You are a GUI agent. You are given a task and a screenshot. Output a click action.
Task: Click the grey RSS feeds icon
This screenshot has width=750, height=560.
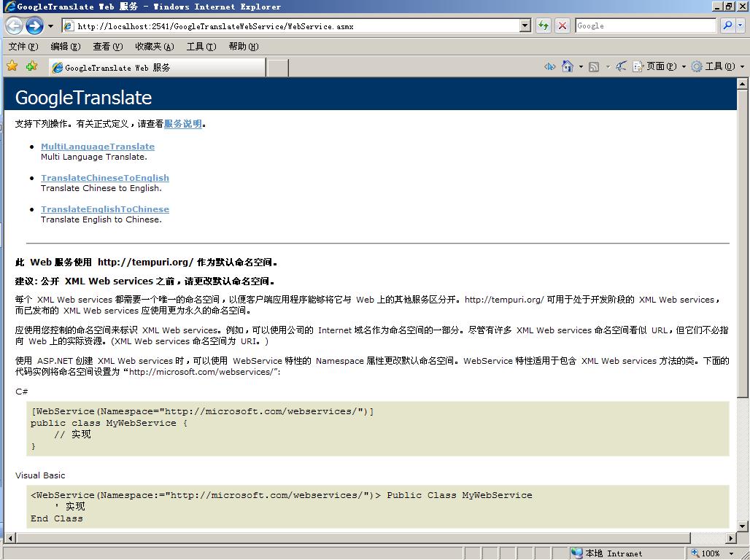(594, 67)
